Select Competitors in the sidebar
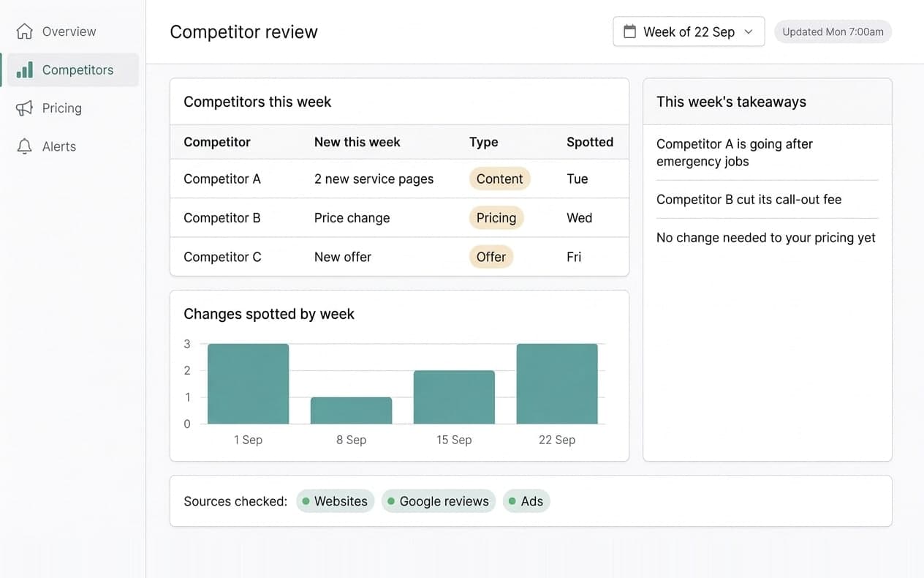The image size is (924, 578). 72,70
